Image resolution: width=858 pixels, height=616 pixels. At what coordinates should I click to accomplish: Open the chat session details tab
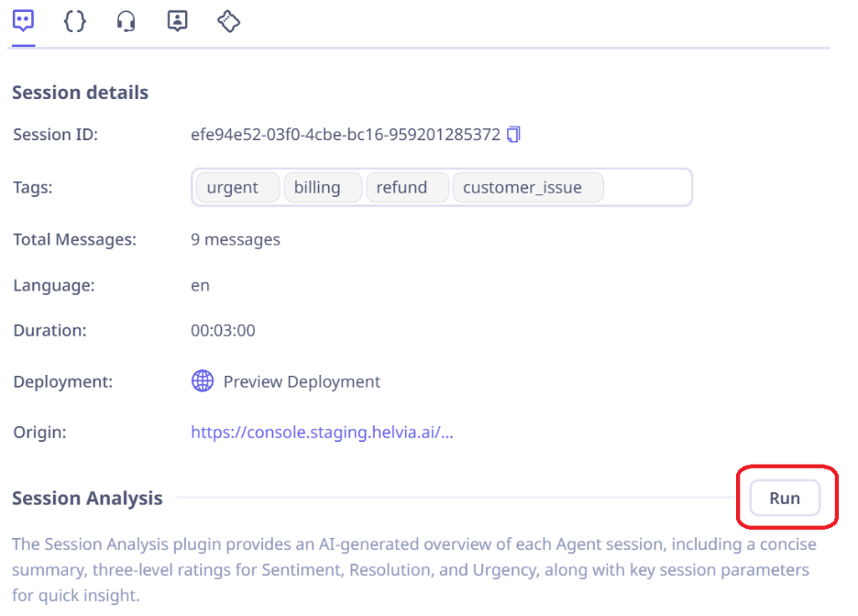(x=24, y=21)
